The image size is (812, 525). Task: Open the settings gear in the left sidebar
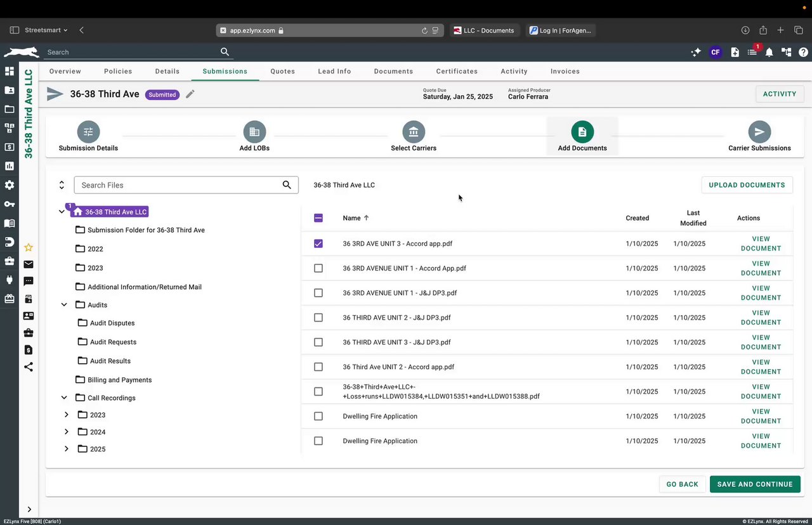pyautogui.click(x=10, y=185)
